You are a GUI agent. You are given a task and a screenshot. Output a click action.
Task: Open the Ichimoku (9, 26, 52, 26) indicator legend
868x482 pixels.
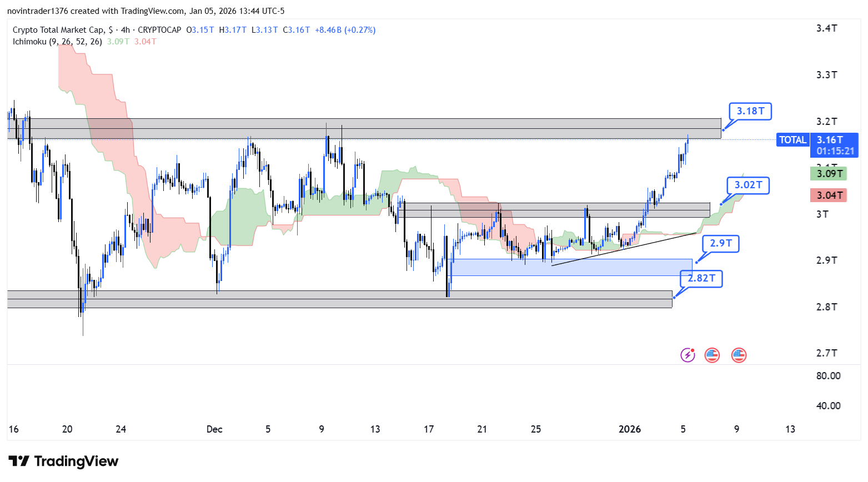(57, 42)
